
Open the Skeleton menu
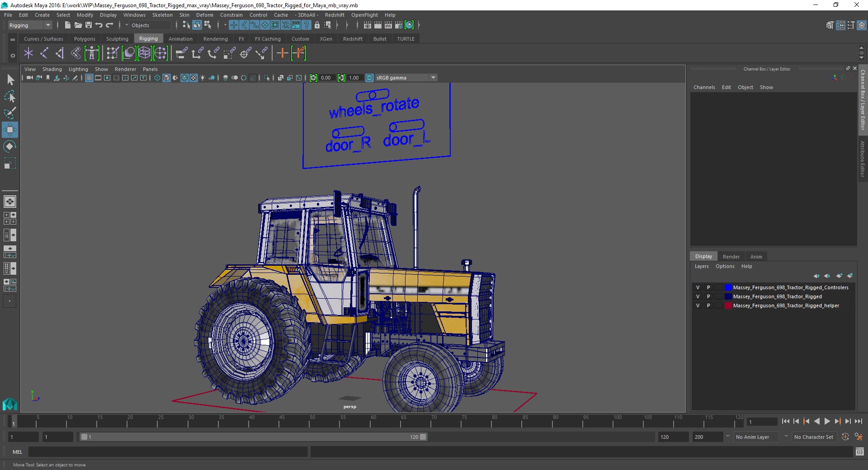pos(162,15)
